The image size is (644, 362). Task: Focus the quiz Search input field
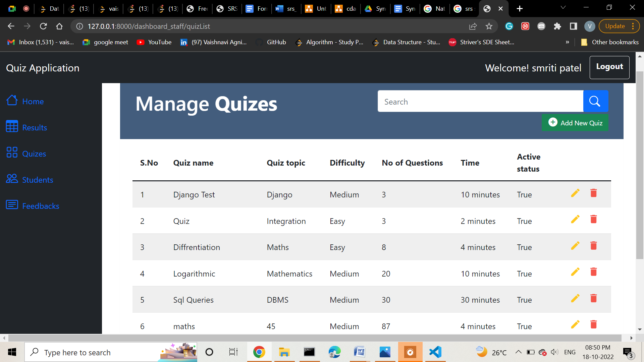pyautogui.click(x=480, y=101)
